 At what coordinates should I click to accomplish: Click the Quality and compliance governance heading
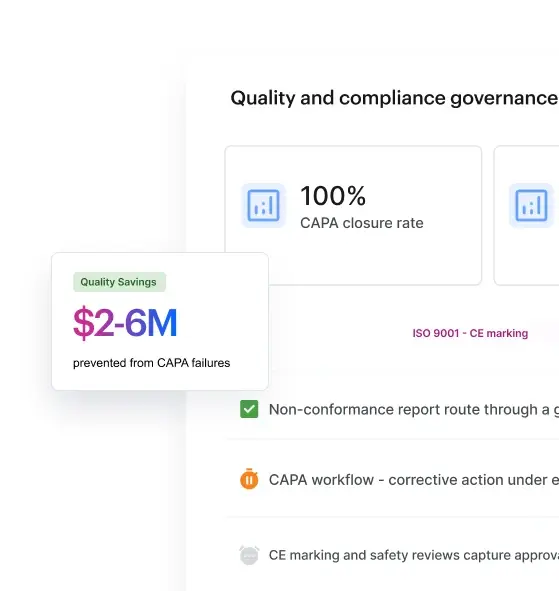[394, 98]
